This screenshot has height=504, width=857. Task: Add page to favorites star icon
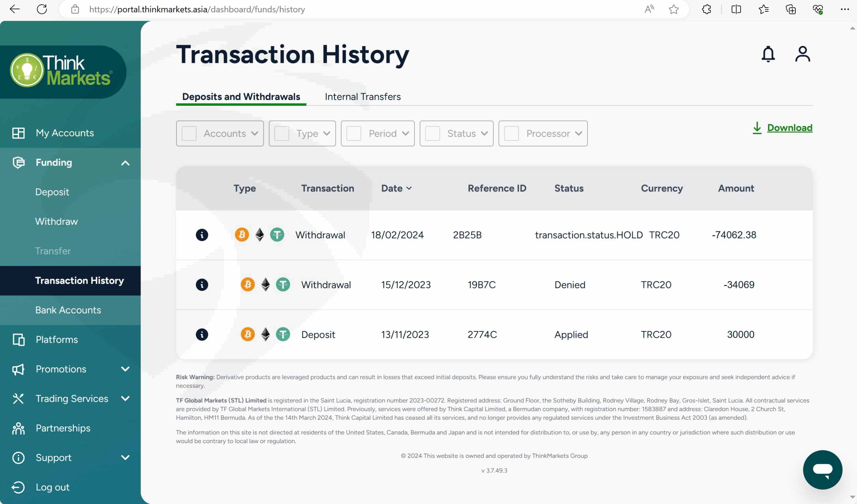tap(673, 9)
